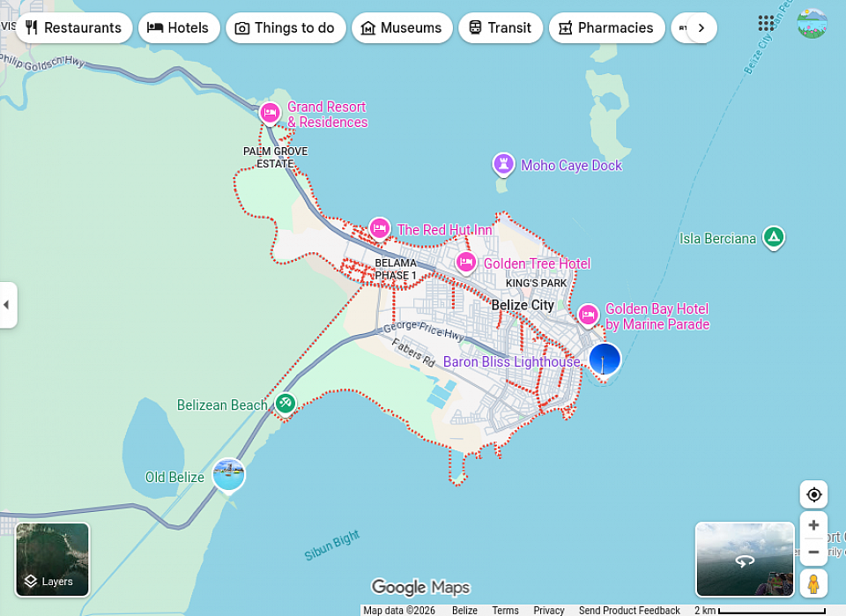Filter map by Restaurants

pyautogui.click(x=74, y=28)
